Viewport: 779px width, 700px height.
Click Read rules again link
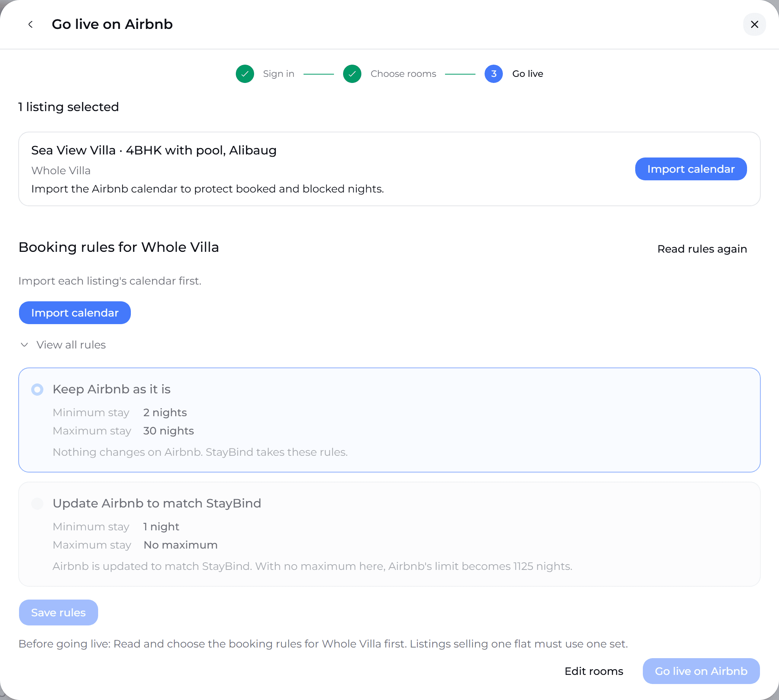[702, 249]
